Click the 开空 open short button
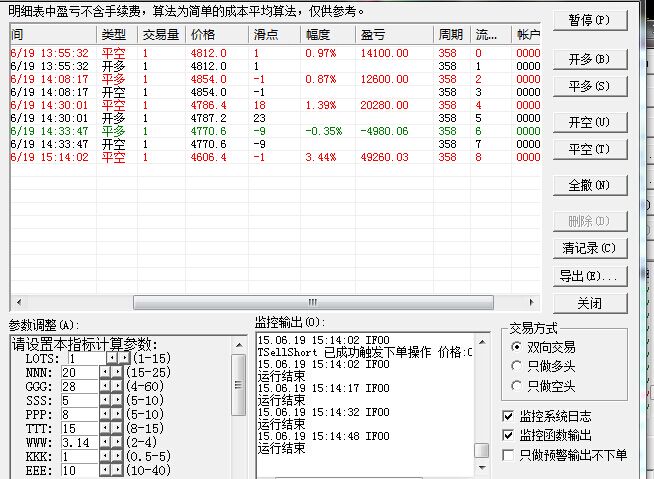 [x=589, y=122]
